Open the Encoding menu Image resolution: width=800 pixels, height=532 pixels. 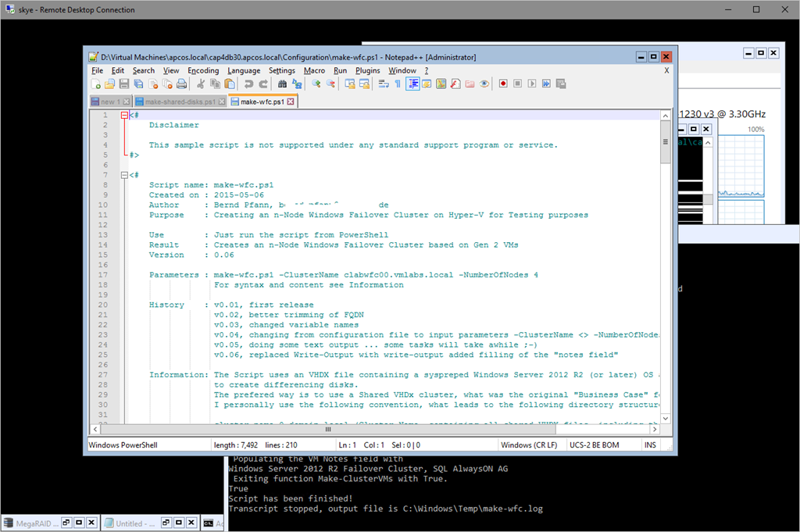coord(203,70)
